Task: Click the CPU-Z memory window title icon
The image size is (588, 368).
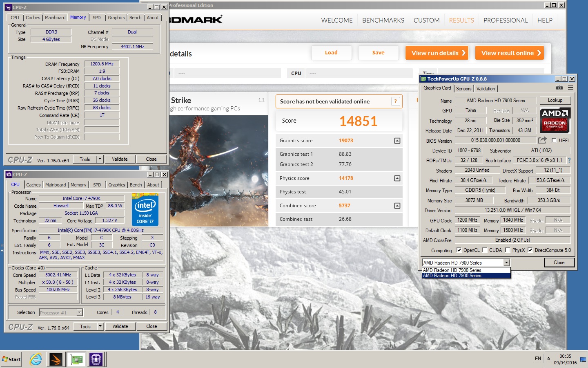Action: click(x=8, y=7)
